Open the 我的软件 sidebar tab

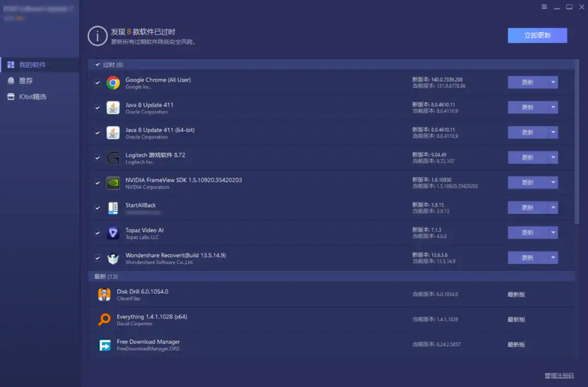click(x=40, y=64)
